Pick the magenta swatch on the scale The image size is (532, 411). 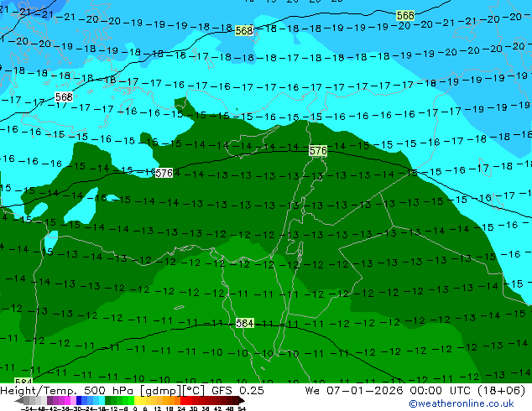[67, 400]
